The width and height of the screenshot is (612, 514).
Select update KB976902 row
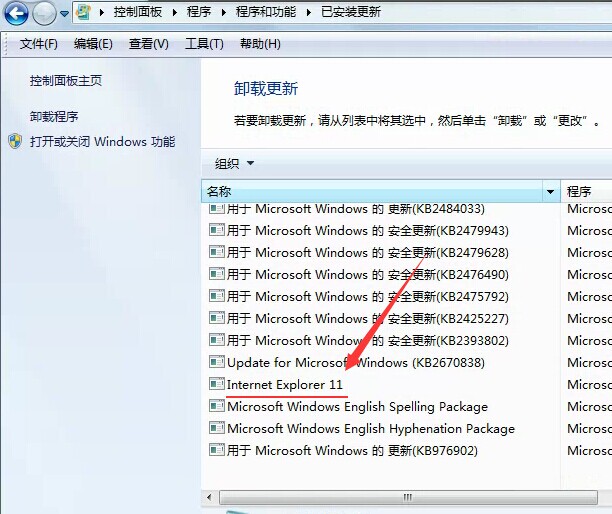pyautogui.click(x=343, y=450)
